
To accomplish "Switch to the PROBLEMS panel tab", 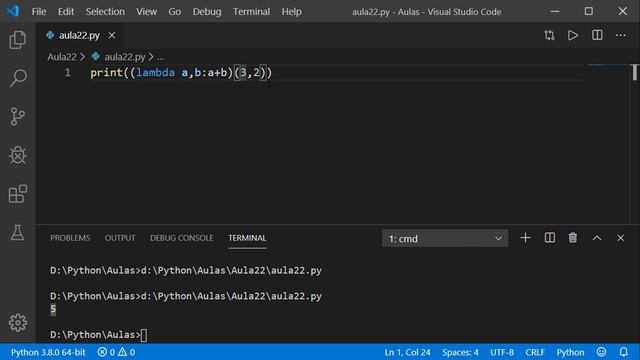I will (x=70, y=238).
